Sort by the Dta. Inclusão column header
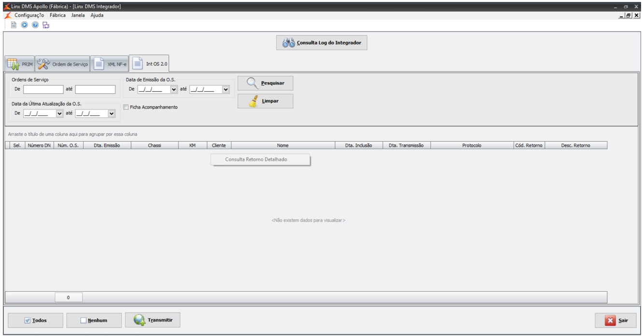 pyautogui.click(x=359, y=145)
